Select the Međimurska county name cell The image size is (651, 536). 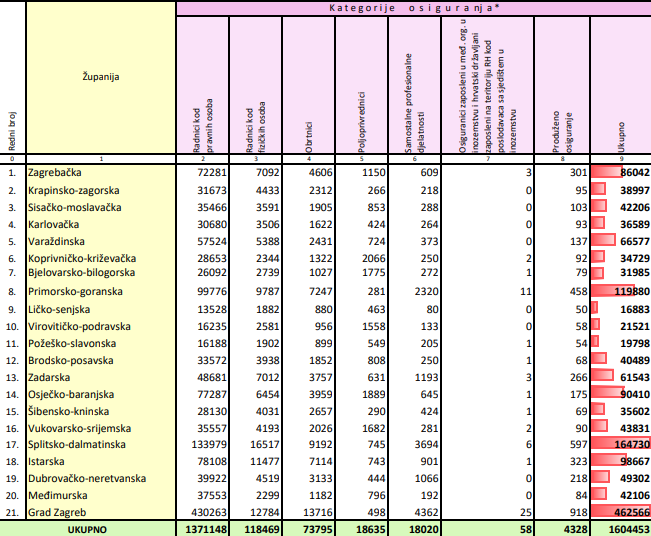[x=55, y=493]
